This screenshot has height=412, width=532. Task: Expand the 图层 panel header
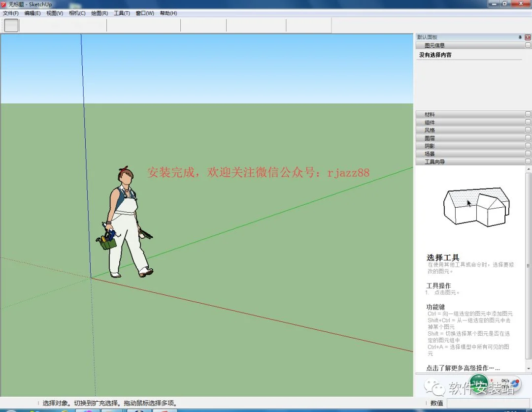(x=473, y=138)
